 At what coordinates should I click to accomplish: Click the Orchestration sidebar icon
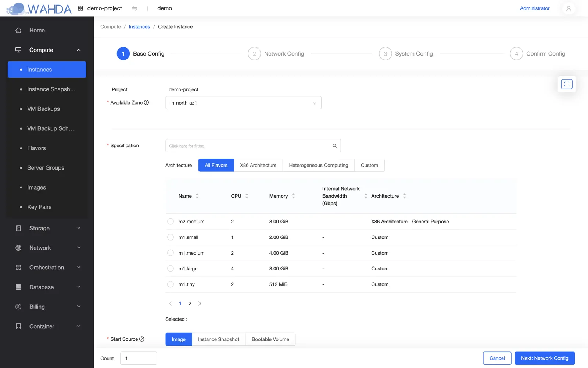[18, 268]
